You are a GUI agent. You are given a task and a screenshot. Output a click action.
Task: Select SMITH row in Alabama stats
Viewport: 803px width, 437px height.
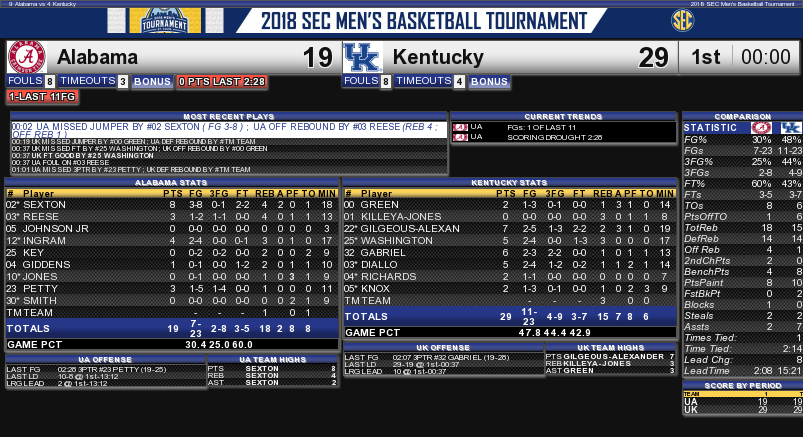pos(172,301)
